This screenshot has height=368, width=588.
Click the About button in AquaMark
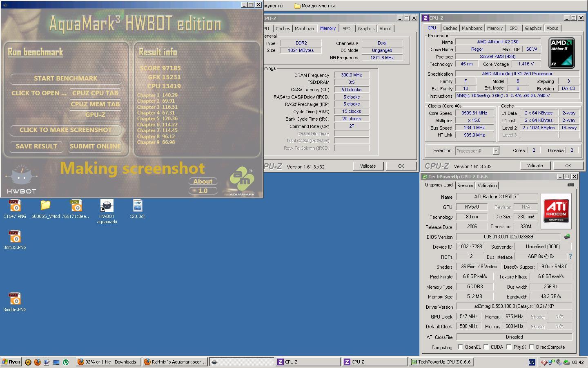[203, 182]
